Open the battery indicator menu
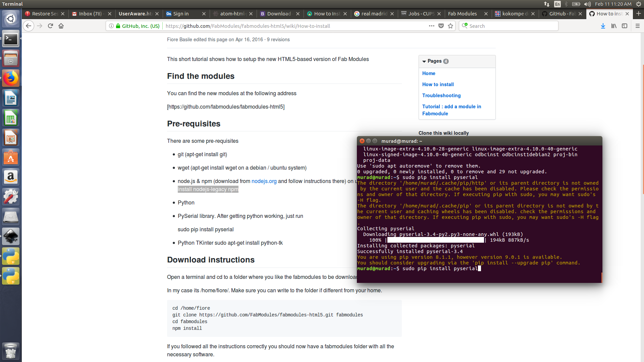 [x=576, y=4]
